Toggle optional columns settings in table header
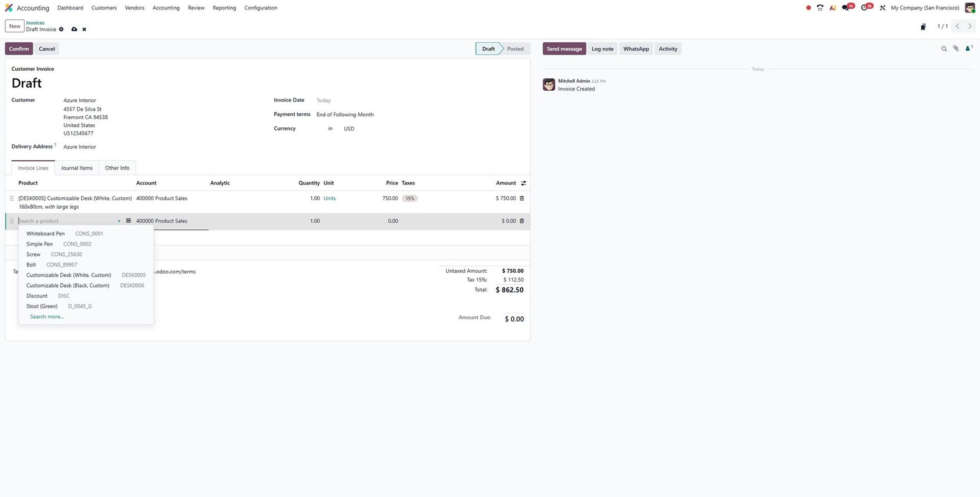980x497 pixels. click(x=523, y=183)
